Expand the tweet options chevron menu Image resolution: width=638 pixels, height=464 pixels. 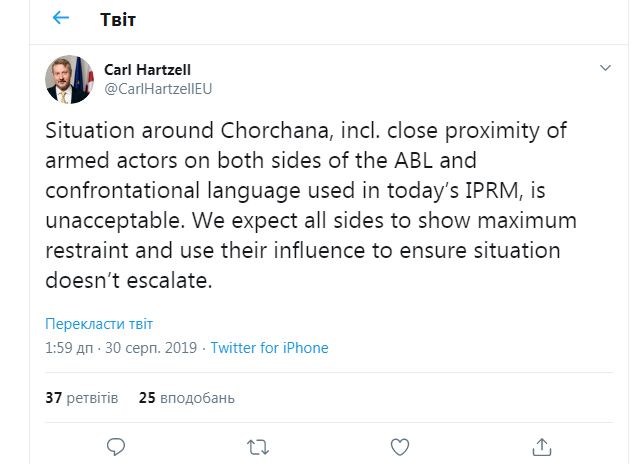click(x=603, y=69)
